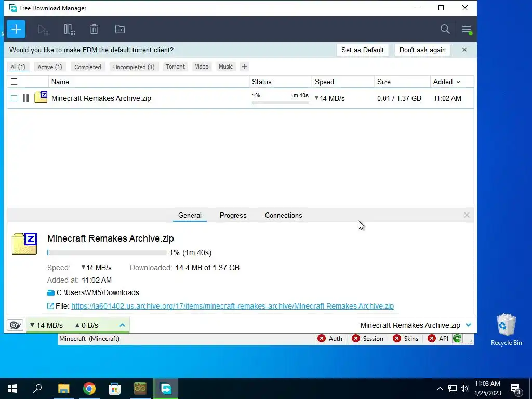
Task: Click the Auth status icon in Minecraft window
Action: (321, 338)
